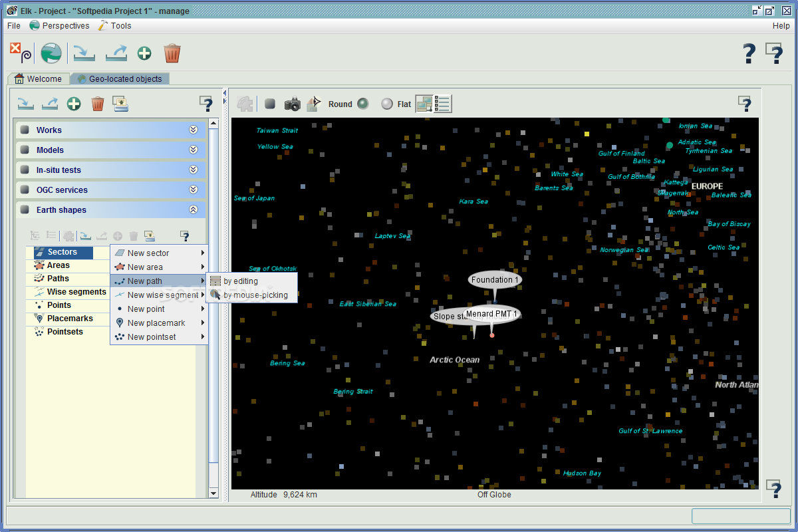The height and width of the screenshot is (532, 798).
Task: Open help with the large question mark icon
Action: coord(749,53)
